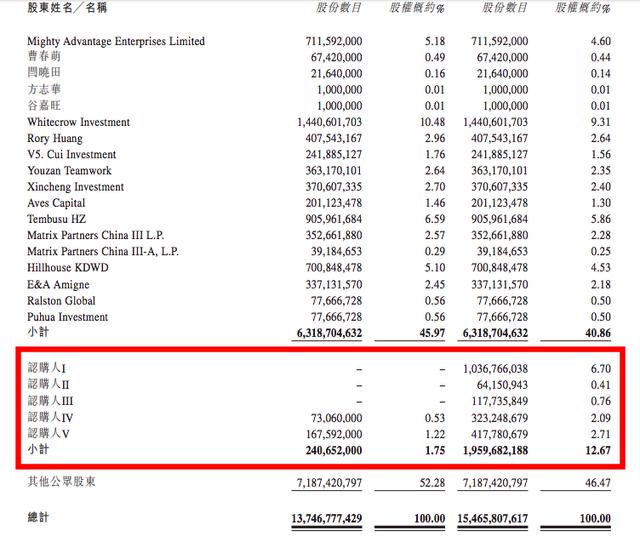Screen dimensions: 640x542
Task: Click the Puhua Investment label
Action: point(67,317)
